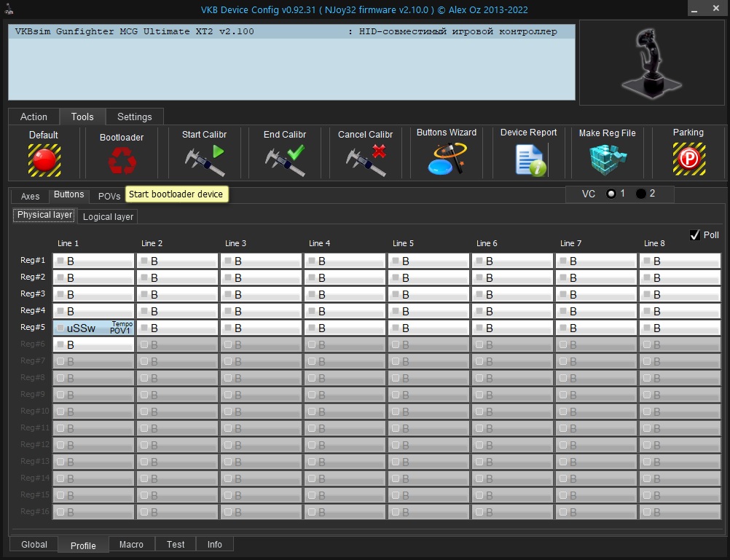Click Reg#5 Line 4 button cell
The width and height of the screenshot is (730, 560).
345,328
